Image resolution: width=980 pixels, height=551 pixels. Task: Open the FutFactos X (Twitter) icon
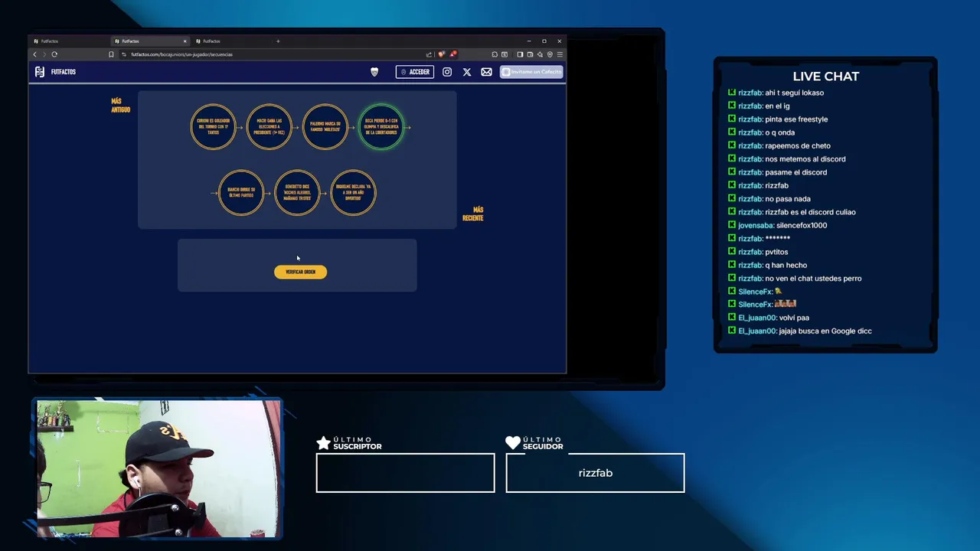click(467, 72)
